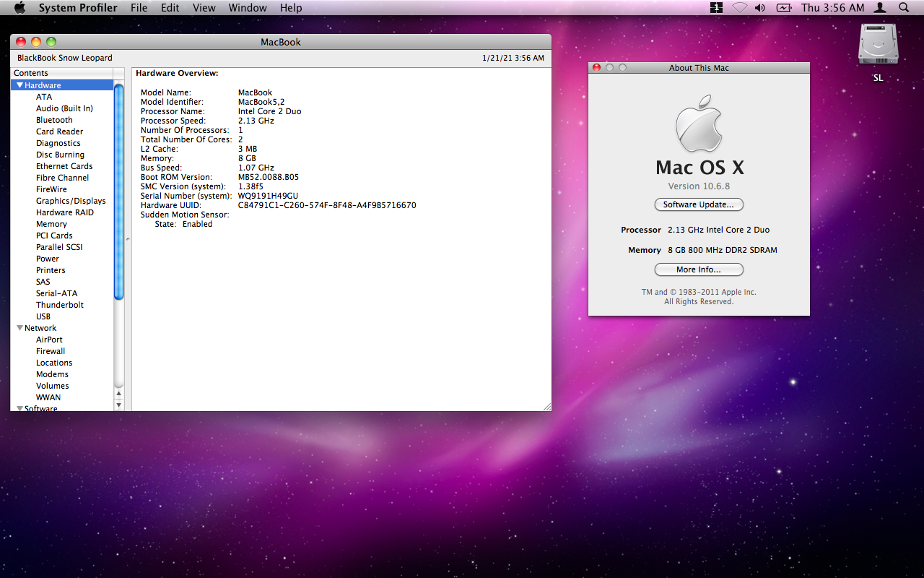Image resolution: width=924 pixels, height=578 pixels.
Task: Select ATA in Hardware list
Action: pos(44,97)
